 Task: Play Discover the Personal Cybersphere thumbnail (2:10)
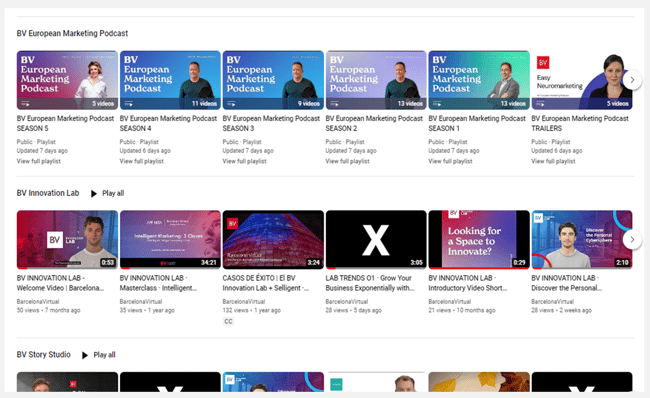click(582, 240)
